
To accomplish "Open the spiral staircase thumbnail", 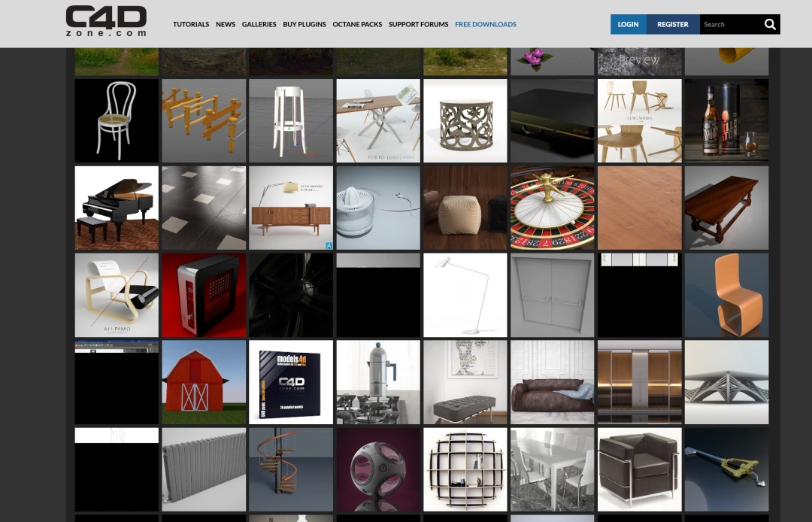I will click(x=291, y=469).
